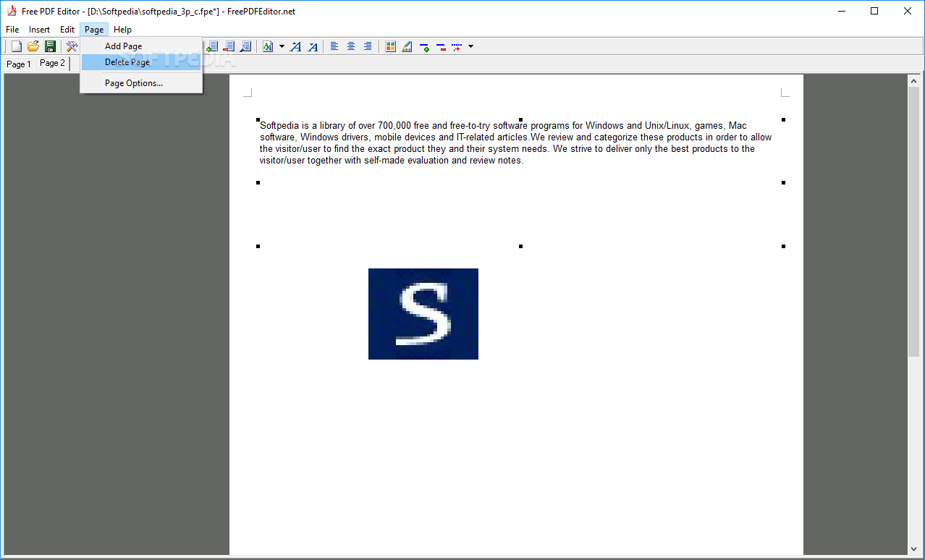Increase font size with the larger A icon
The image size is (925, 560).
[295, 46]
